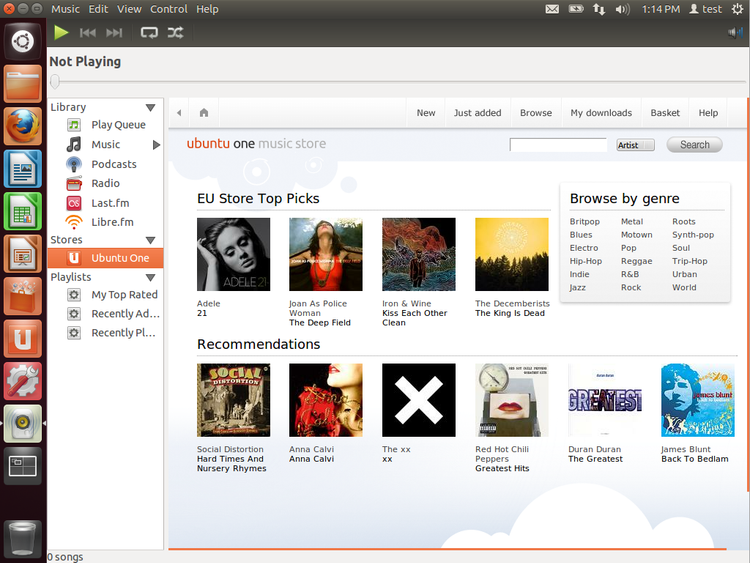Screen dimensions: 750x563
Task: Browse the Trip-Hop genre
Action: click(x=690, y=261)
